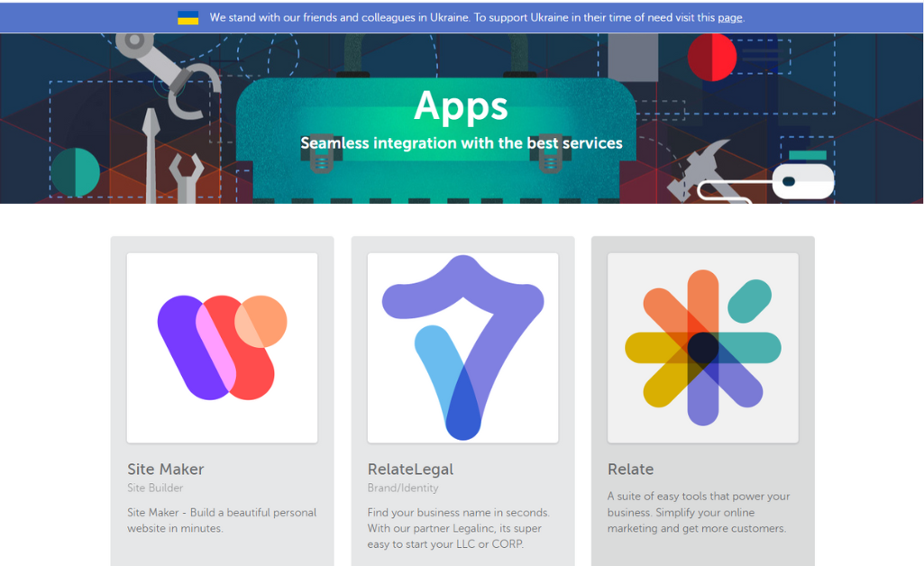Open the RelateLegal app logo
This screenshot has height=566, width=924.
point(462,348)
